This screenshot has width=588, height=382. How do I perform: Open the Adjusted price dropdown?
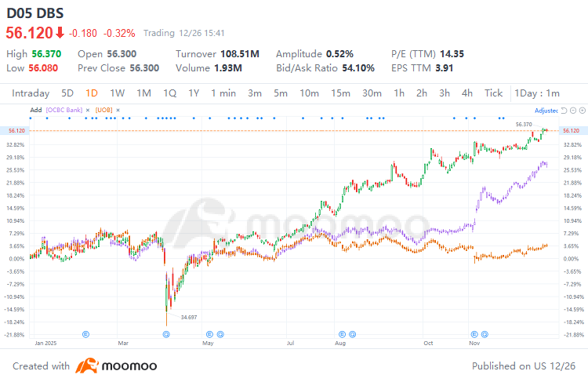[546, 111]
